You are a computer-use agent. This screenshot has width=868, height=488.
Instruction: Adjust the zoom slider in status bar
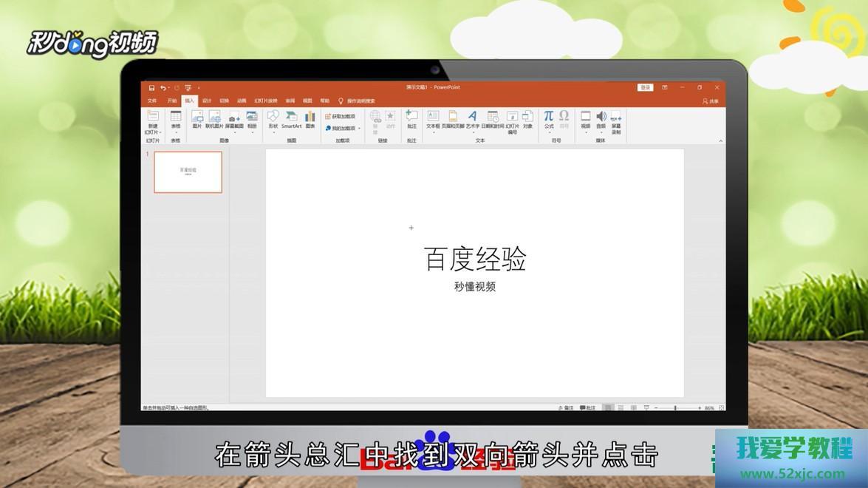point(675,408)
